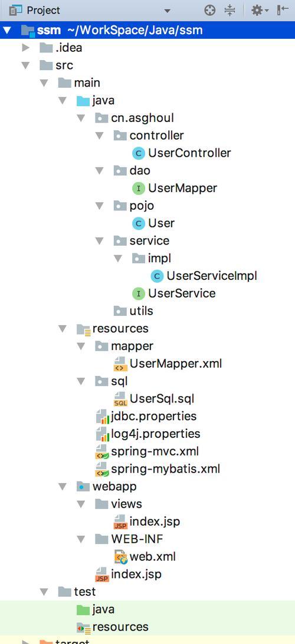Expand the .idea folder
The height and width of the screenshot is (644, 295).
[x=26, y=48]
